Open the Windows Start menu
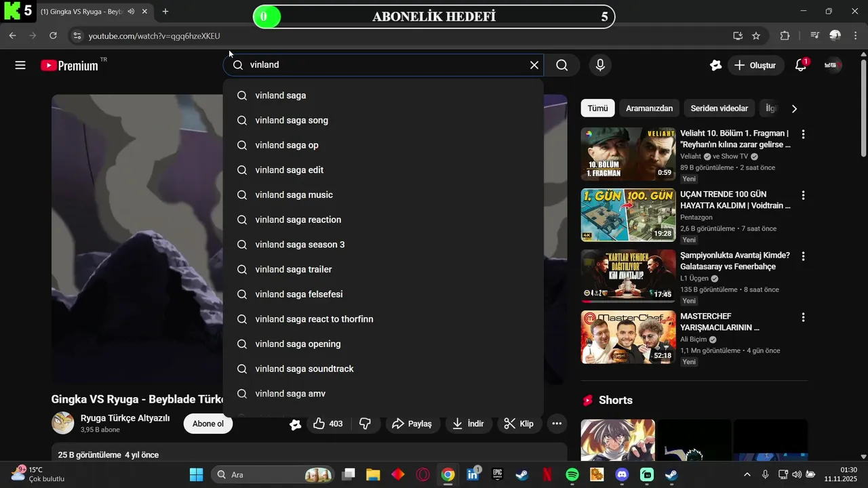The width and height of the screenshot is (868, 488). click(x=196, y=474)
